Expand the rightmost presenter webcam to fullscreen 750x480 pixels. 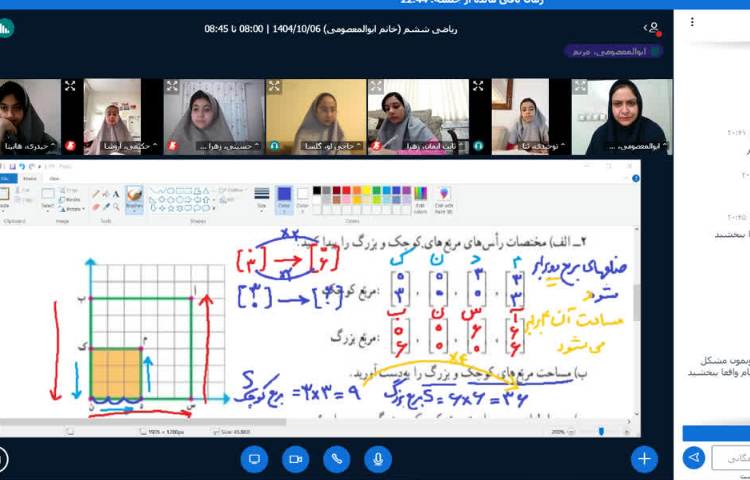click(580, 87)
